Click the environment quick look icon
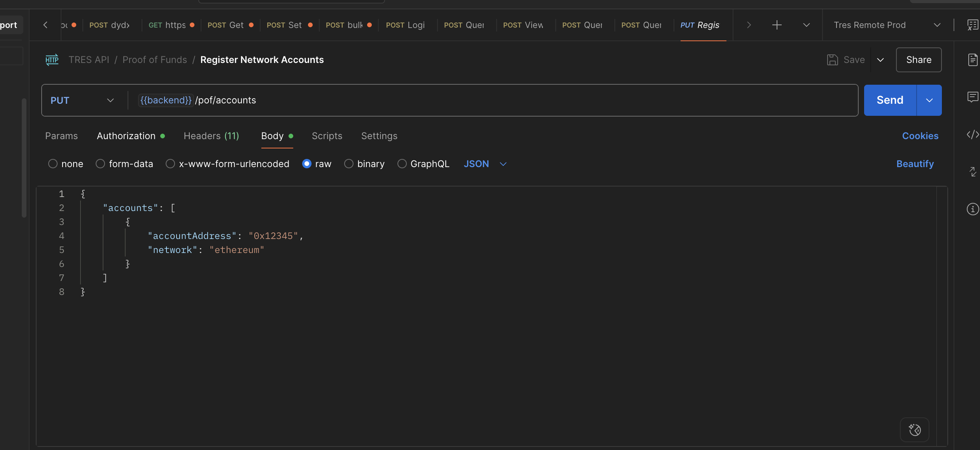 point(972,25)
